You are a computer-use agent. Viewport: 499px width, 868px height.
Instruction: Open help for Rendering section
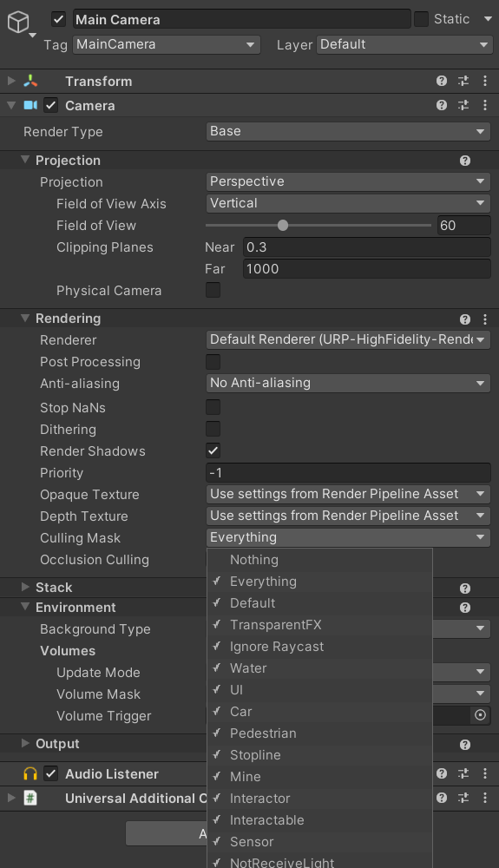click(x=465, y=319)
